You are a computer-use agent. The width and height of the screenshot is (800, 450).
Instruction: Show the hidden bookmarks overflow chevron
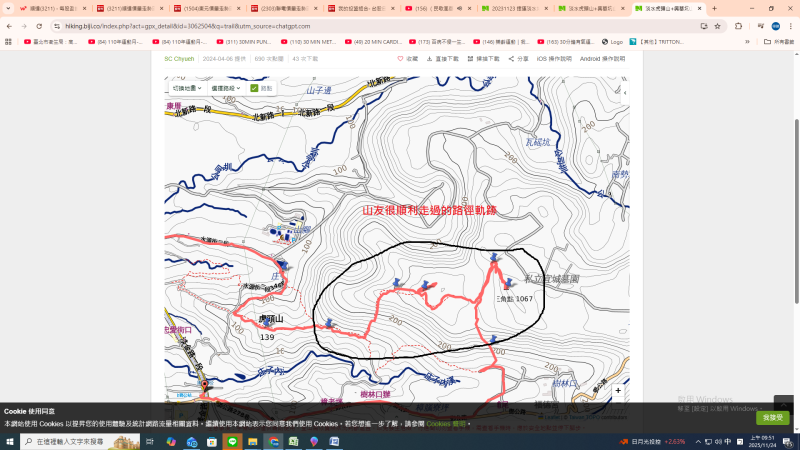click(x=747, y=42)
